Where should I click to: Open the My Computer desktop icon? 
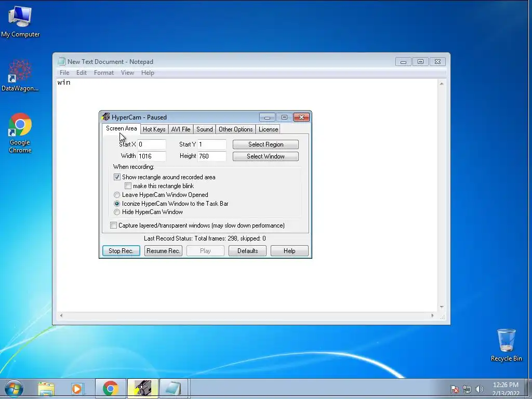pyautogui.click(x=20, y=21)
